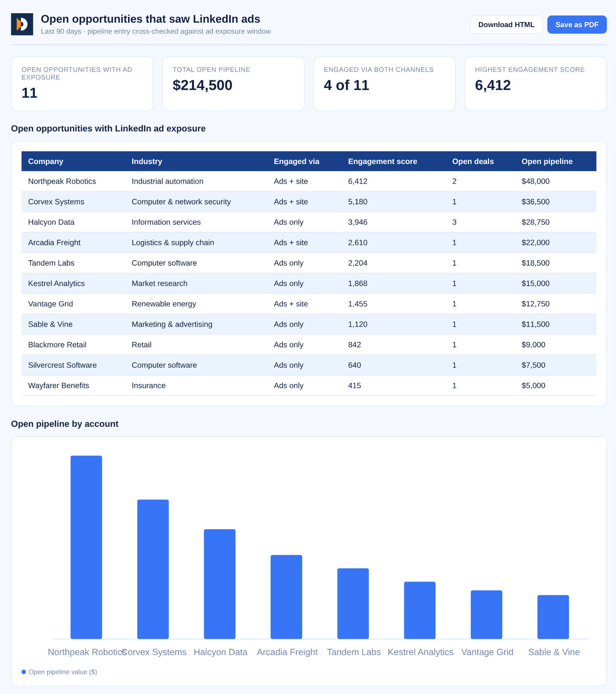
Task: Click the Download HTML button
Action: 506,25
